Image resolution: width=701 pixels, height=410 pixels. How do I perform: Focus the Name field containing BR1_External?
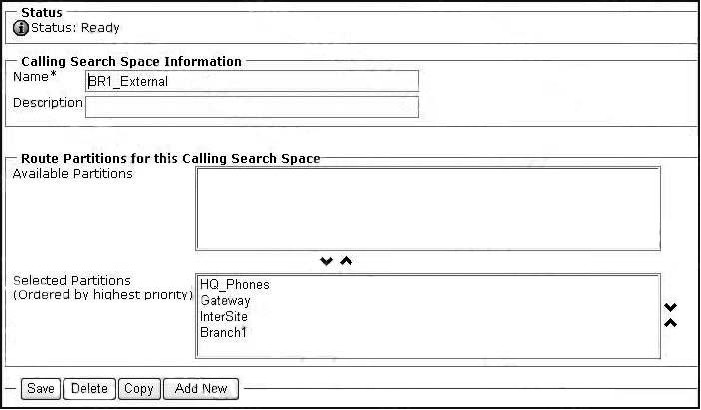(252, 81)
